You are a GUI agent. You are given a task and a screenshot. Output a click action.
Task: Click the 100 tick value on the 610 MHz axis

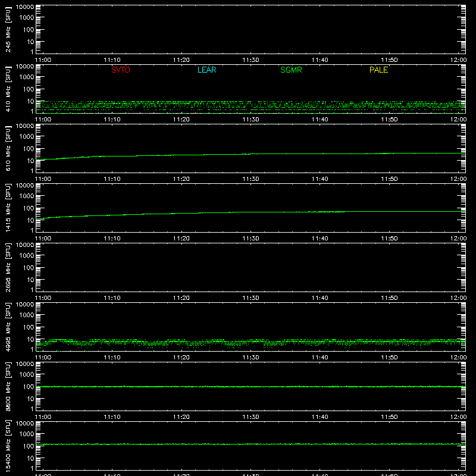click(x=29, y=149)
